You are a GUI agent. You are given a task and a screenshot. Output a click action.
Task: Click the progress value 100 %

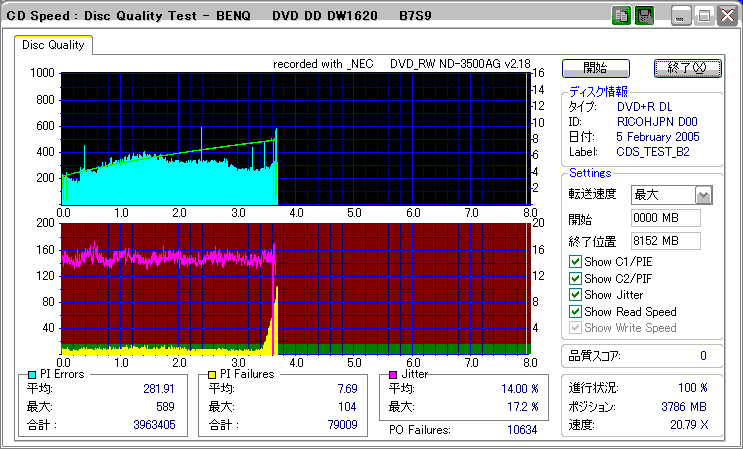point(693,388)
